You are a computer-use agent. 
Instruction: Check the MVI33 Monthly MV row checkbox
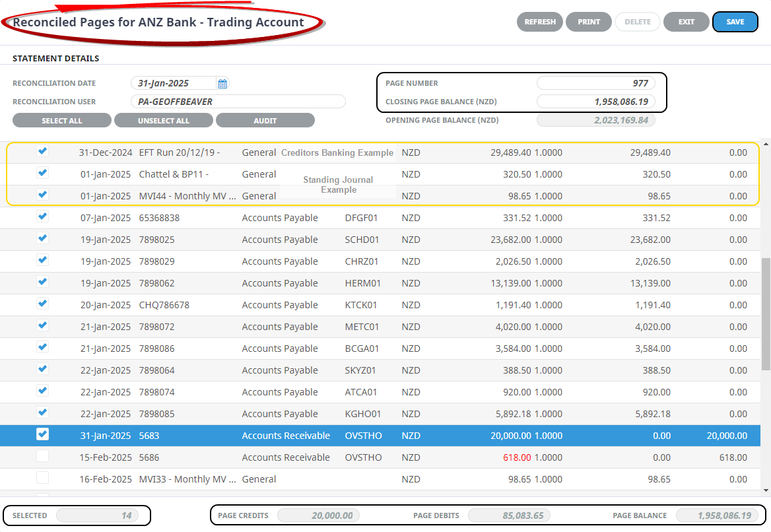42,478
